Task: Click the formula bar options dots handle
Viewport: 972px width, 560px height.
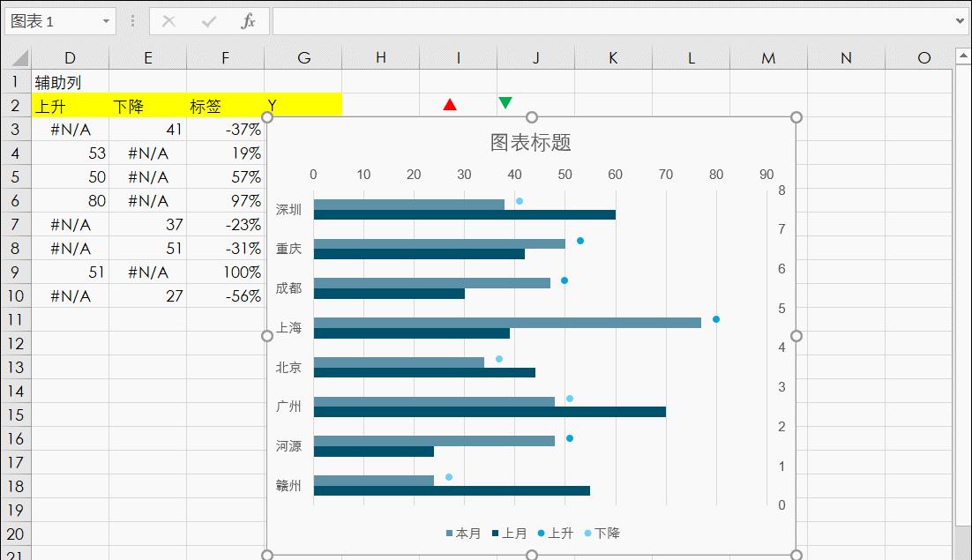Action: pyautogui.click(x=132, y=21)
